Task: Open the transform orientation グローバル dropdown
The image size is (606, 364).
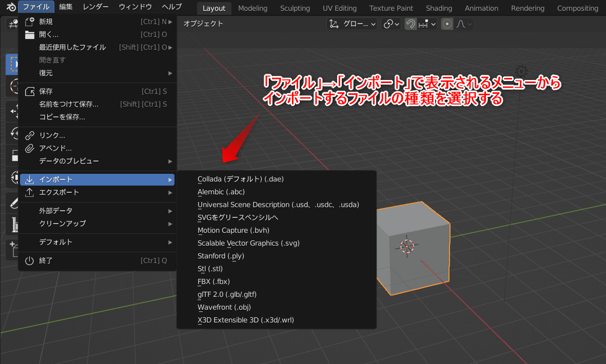Action: pos(351,24)
